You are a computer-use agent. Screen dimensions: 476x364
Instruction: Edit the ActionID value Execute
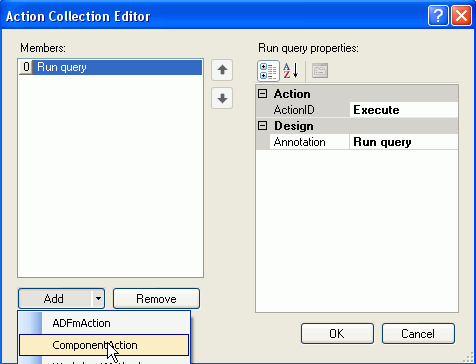point(404,110)
